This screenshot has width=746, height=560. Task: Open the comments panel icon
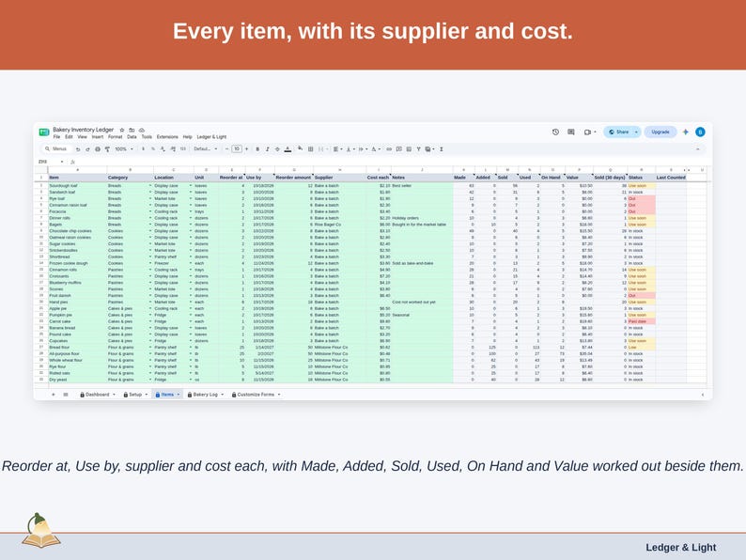[x=571, y=132]
